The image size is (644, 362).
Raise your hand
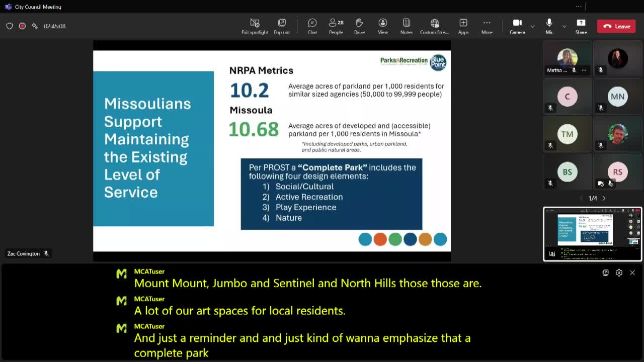click(x=359, y=26)
